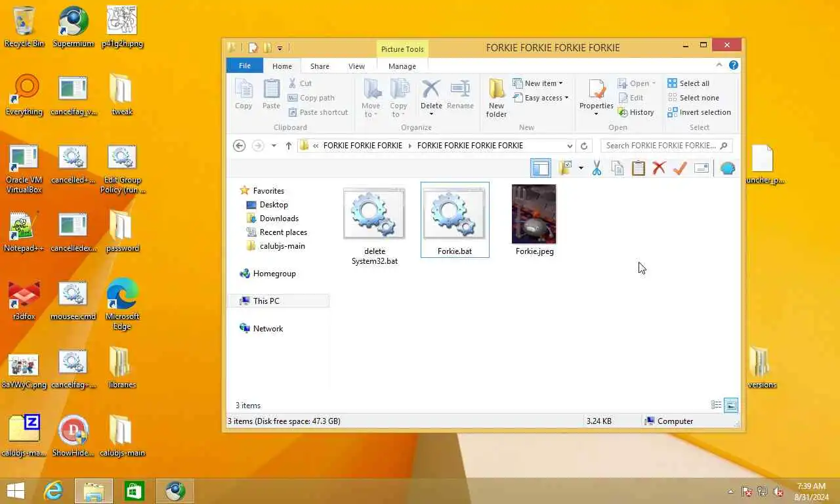Go up one folder level arrow
Screen dimensions: 840x504
click(288, 146)
